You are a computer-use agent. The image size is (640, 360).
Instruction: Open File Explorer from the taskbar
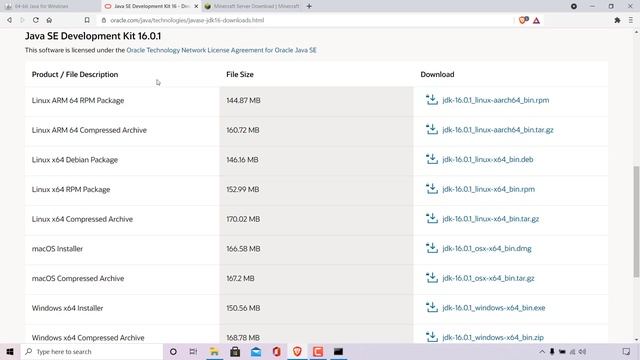214,351
